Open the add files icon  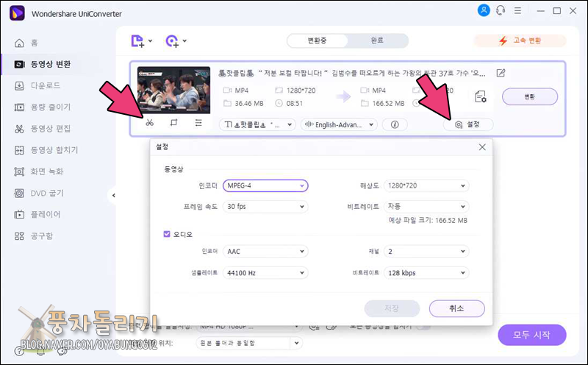(137, 40)
